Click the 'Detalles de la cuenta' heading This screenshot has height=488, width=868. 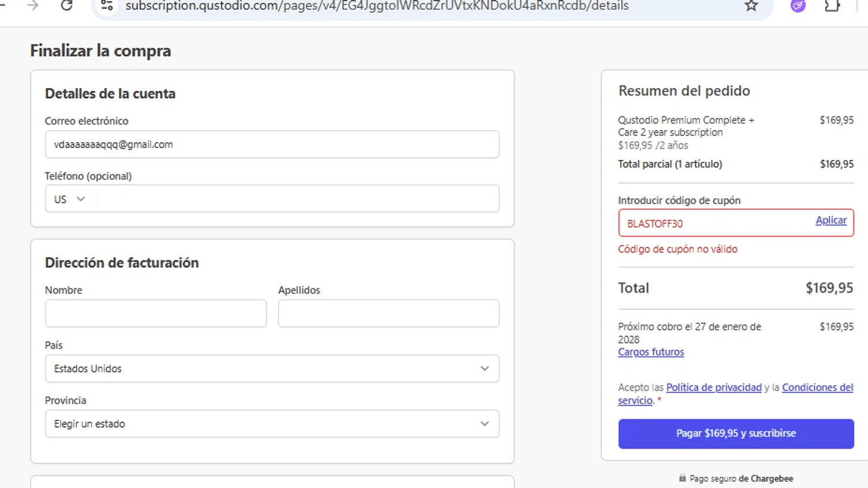point(110,94)
